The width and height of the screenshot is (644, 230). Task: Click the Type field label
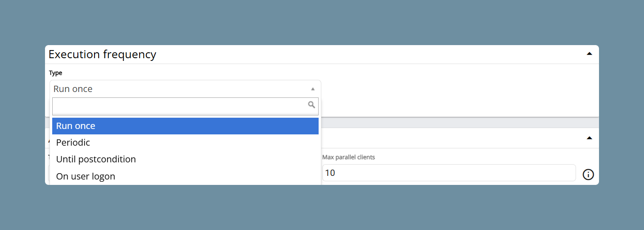pyautogui.click(x=55, y=73)
